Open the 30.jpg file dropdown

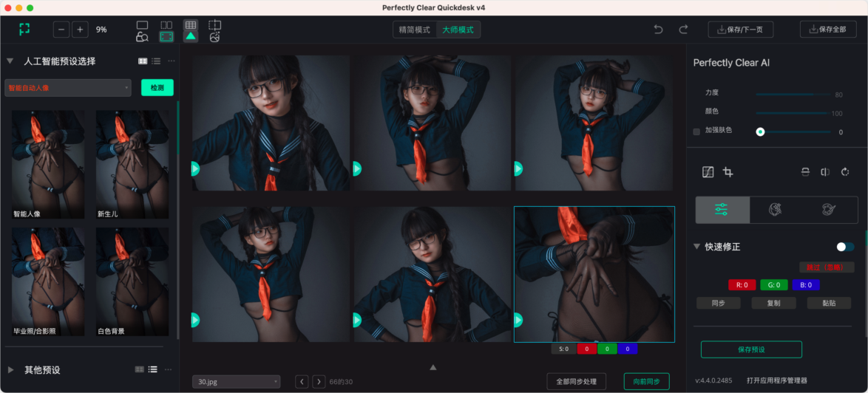(237, 381)
